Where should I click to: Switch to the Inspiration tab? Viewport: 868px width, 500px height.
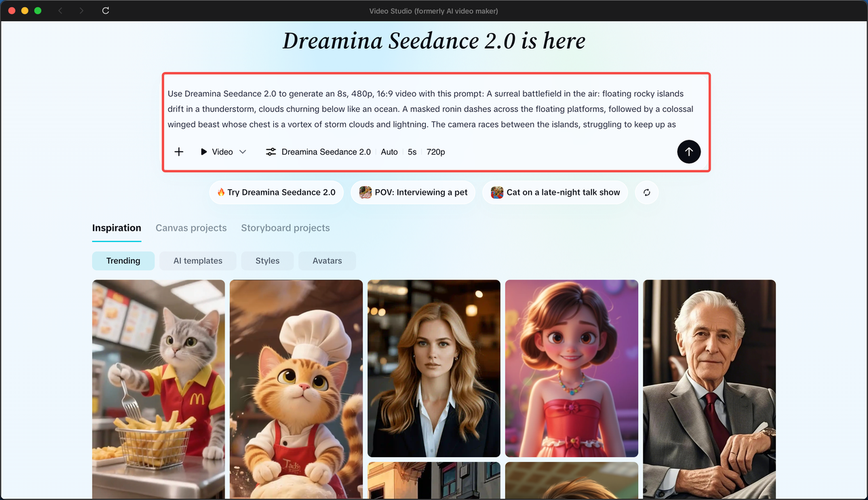coord(117,228)
